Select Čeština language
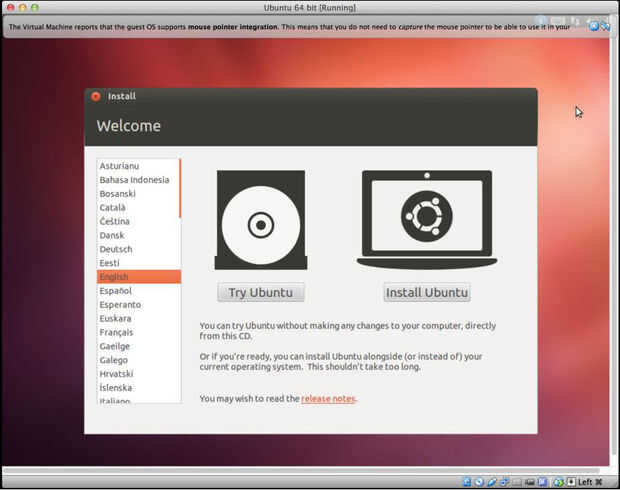This screenshot has width=620, height=490. [x=138, y=221]
